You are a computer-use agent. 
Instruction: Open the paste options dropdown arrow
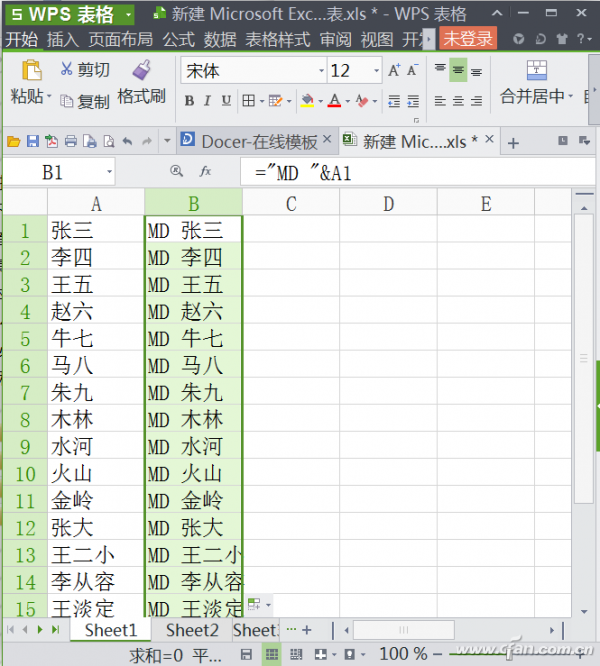click(x=49, y=96)
